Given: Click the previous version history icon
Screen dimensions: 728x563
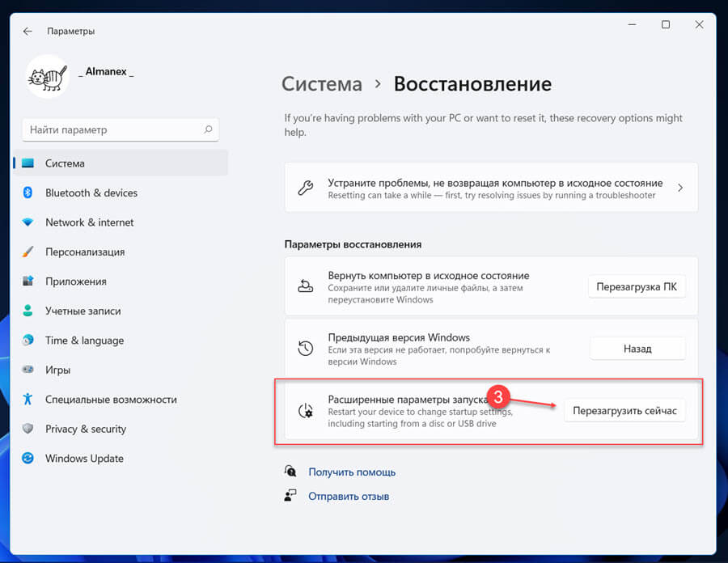Looking at the screenshot, I should pyautogui.click(x=306, y=348).
